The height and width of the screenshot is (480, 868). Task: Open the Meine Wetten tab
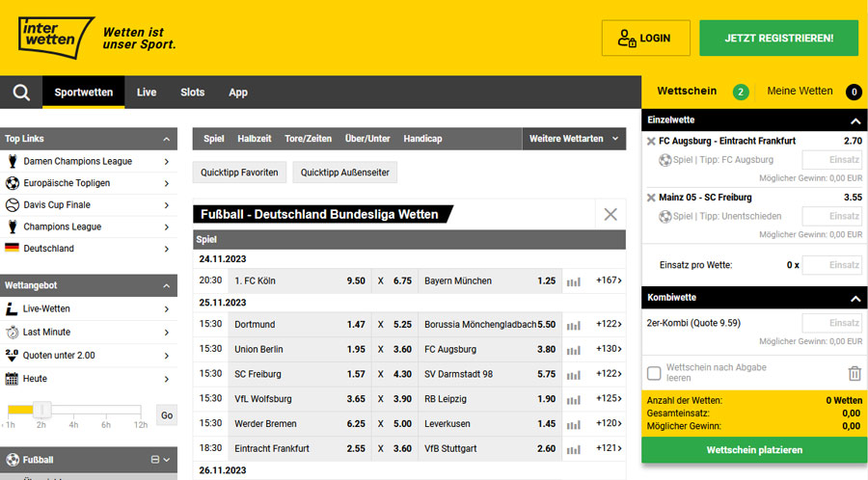click(800, 92)
